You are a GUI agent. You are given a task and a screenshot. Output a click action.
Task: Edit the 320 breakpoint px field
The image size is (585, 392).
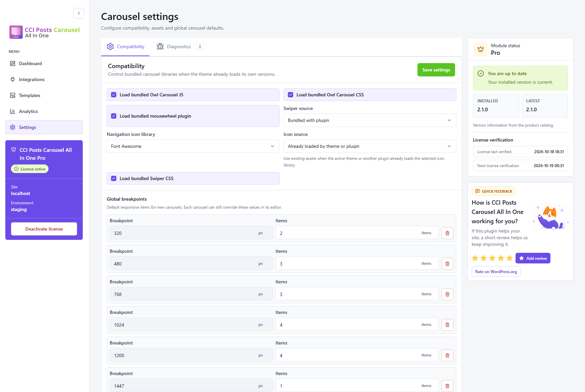191,233
